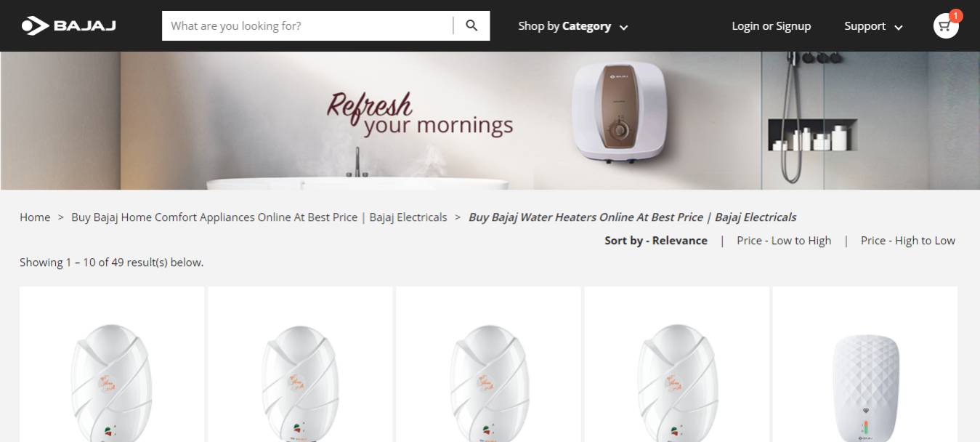Open the shopping cart icon
The width and height of the screenshot is (980, 442).
[x=945, y=26]
